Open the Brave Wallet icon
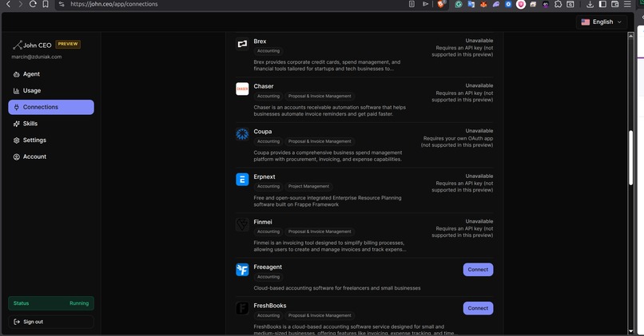This screenshot has width=644, height=336. click(615, 4)
